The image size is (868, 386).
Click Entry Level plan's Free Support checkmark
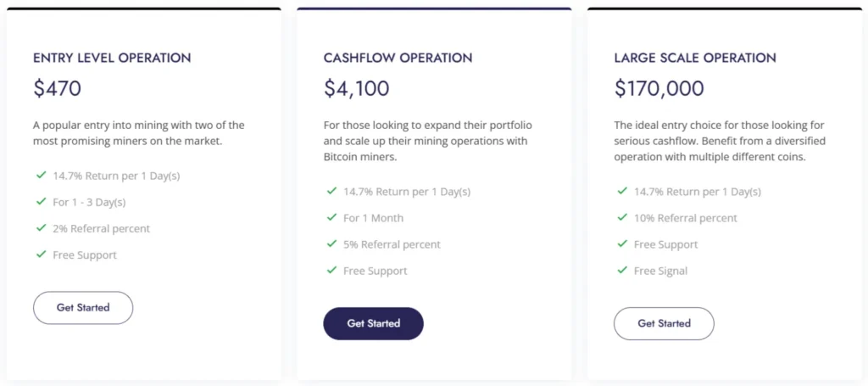[x=41, y=255]
